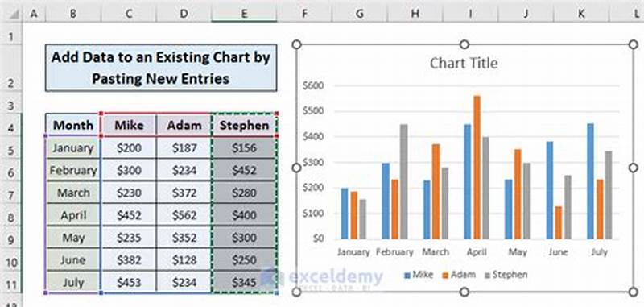Click Mike's February value $300
Viewport: 644px width, 307px height.
tap(129, 170)
